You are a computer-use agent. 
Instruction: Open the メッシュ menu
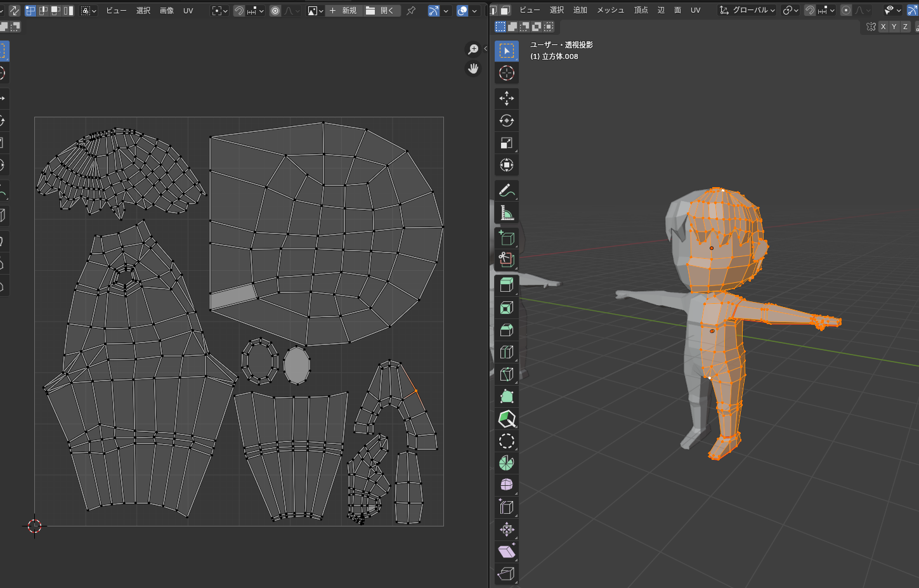tap(610, 10)
